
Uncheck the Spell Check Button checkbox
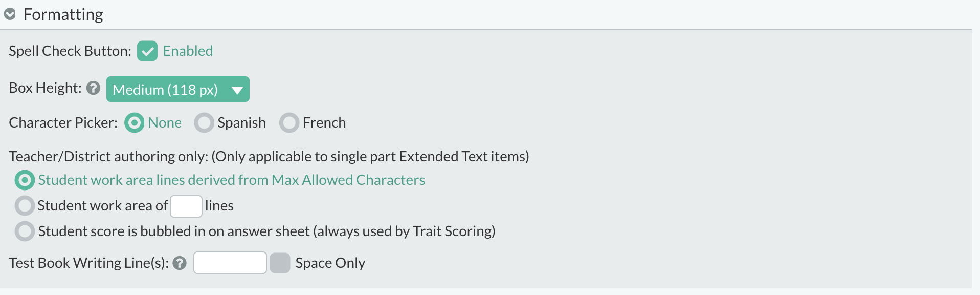tap(147, 51)
